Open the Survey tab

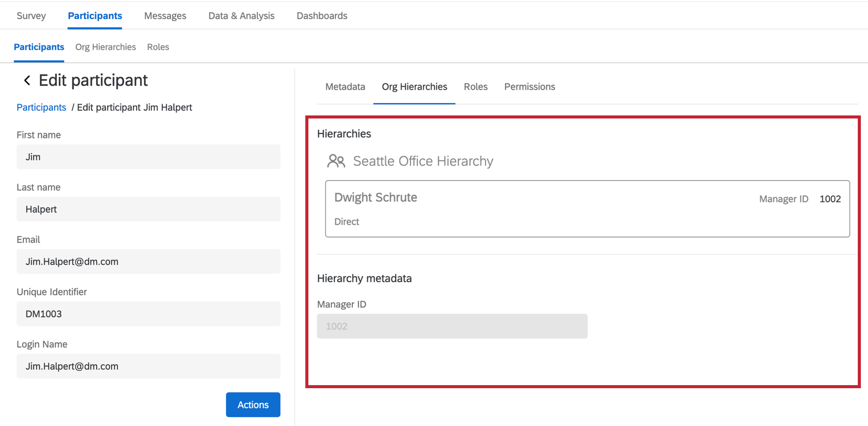coord(31,16)
